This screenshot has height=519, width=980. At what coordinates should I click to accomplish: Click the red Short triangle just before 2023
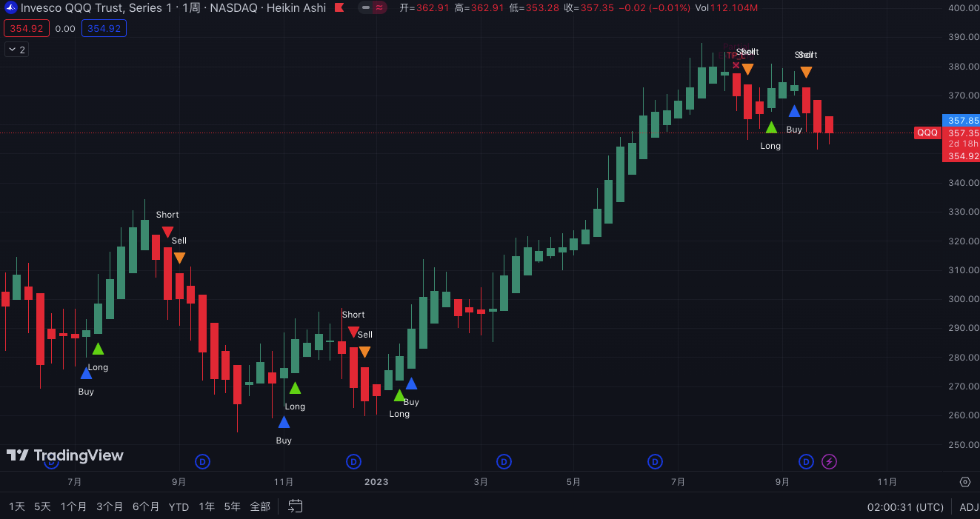point(353,332)
